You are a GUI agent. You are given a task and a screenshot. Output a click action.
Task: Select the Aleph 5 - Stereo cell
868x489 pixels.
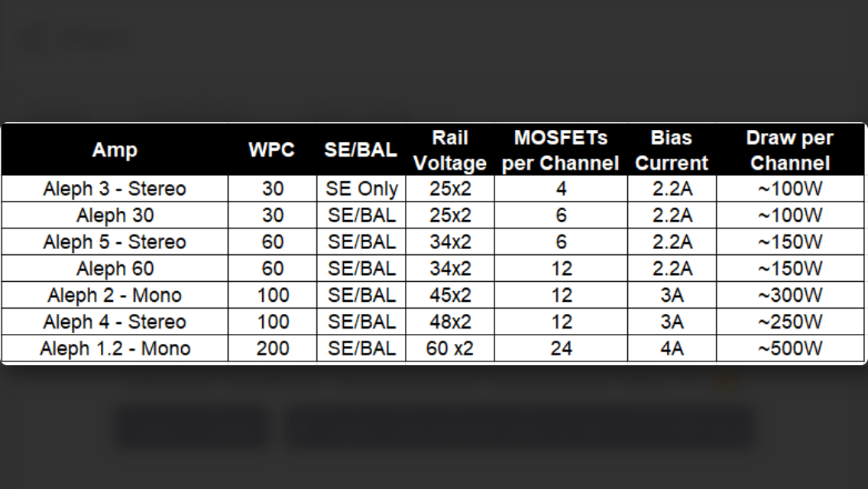pos(115,242)
